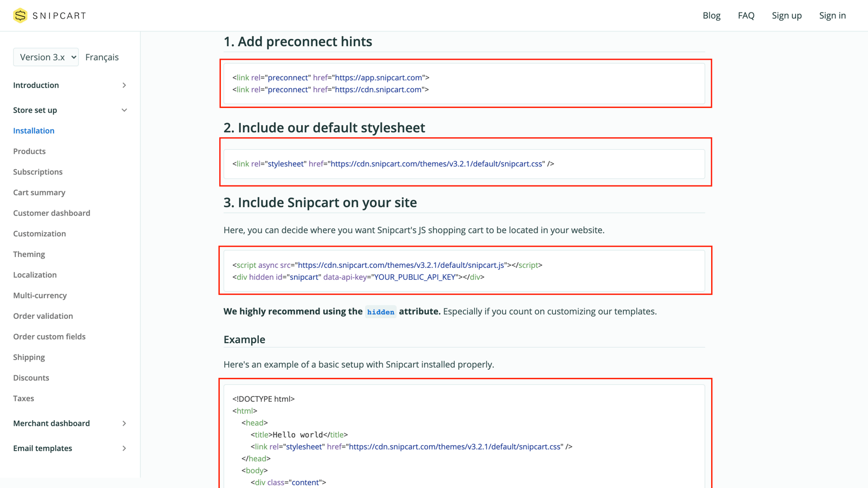Select the hidden attribute inline code
This screenshot has width=868, height=488.
point(381,312)
